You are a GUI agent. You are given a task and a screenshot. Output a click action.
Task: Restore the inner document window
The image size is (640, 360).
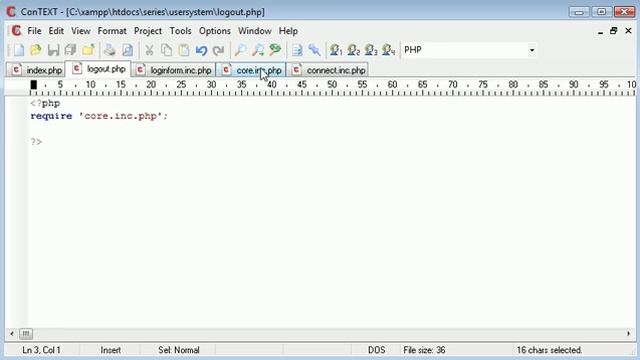pyautogui.click(x=613, y=31)
